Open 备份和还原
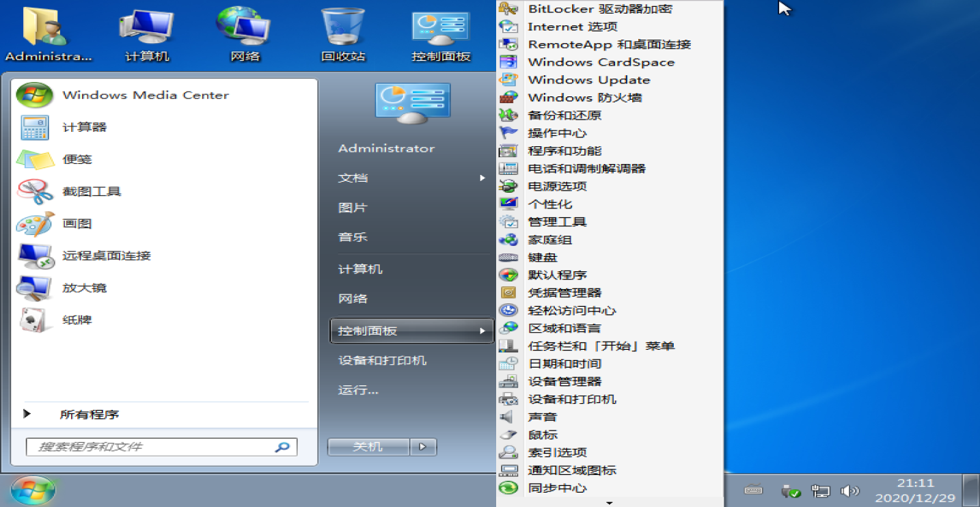The width and height of the screenshot is (980, 507). (x=610, y=115)
